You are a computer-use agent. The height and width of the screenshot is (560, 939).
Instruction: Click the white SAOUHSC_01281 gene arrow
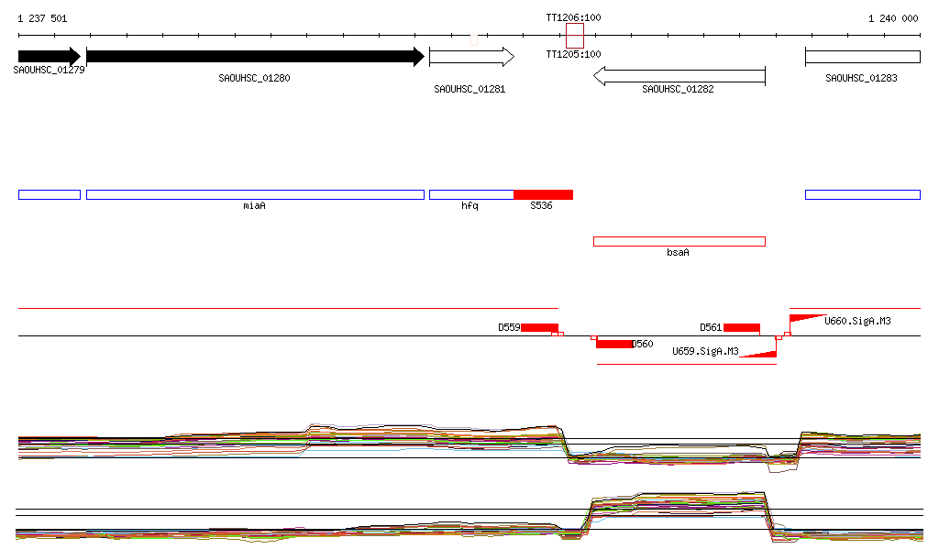coord(472,57)
